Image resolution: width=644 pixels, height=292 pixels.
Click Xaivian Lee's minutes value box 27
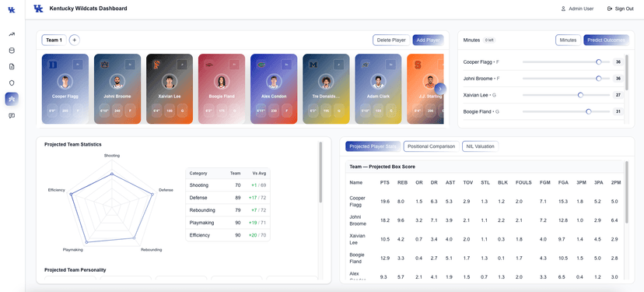coord(618,95)
